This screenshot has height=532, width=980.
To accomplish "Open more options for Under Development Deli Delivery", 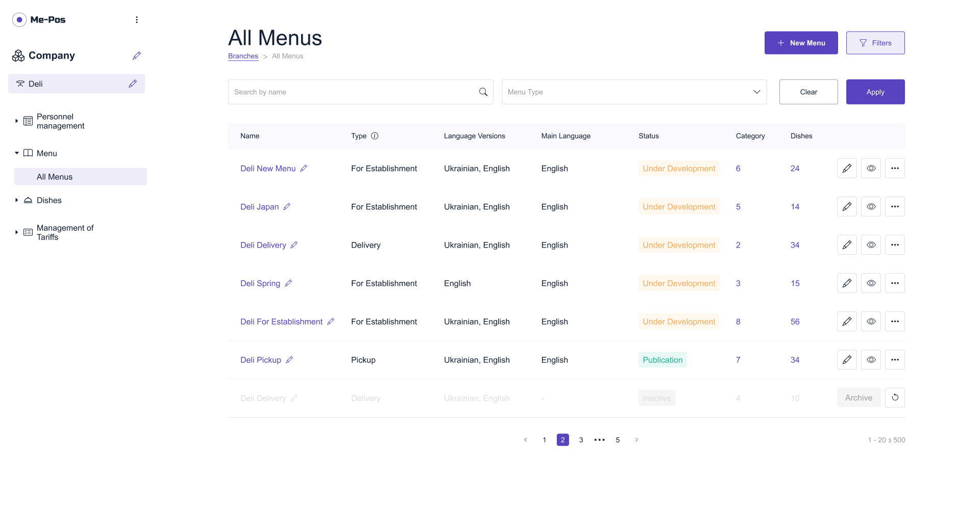I will 895,245.
